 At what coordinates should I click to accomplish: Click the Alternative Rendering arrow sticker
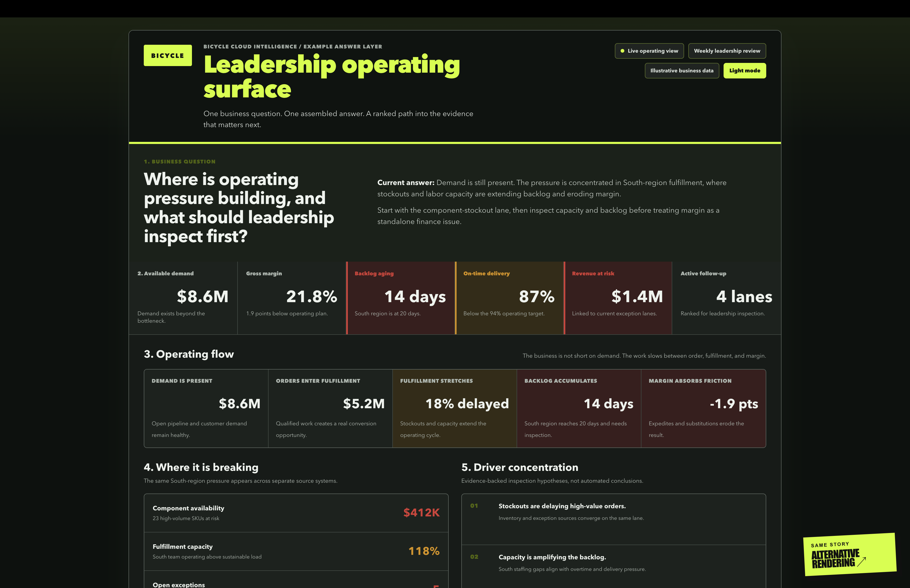(x=849, y=554)
